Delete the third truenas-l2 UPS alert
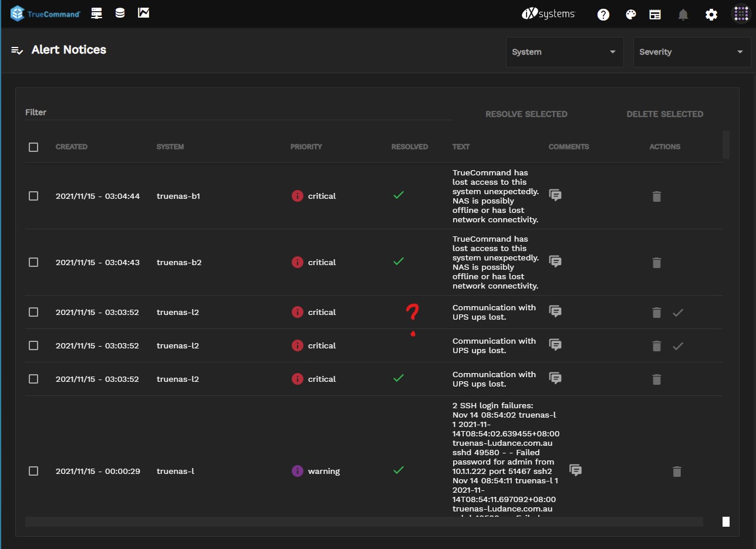The image size is (756, 549). 657,379
